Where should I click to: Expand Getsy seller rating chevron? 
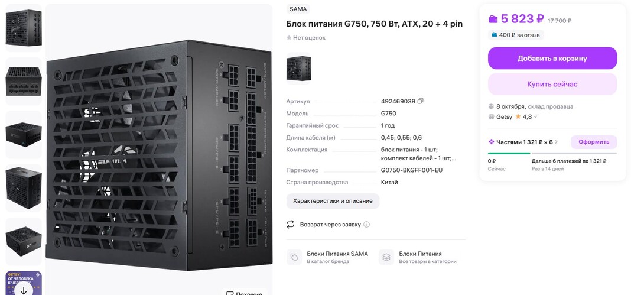click(536, 117)
